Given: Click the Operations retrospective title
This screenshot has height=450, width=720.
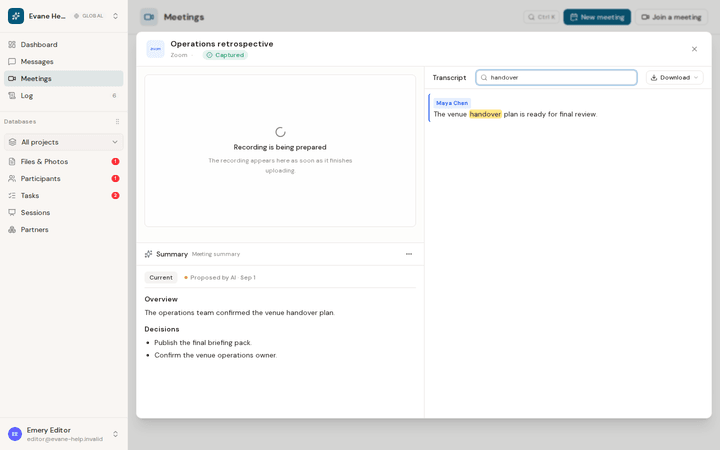Looking at the screenshot, I should click(x=222, y=44).
